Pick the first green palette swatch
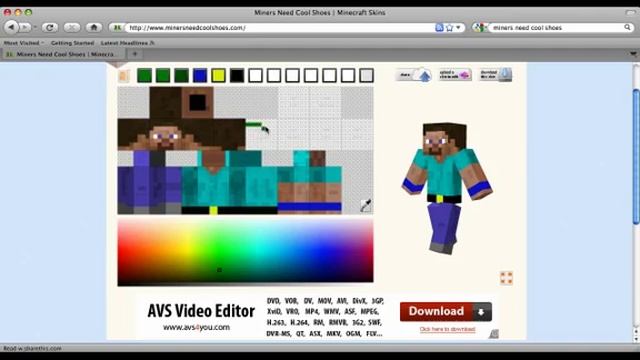 point(144,76)
